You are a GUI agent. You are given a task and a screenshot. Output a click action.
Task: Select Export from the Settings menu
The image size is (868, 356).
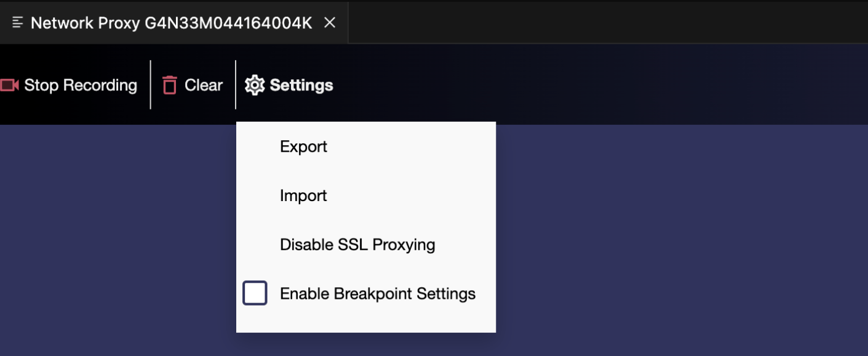click(303, 146)
